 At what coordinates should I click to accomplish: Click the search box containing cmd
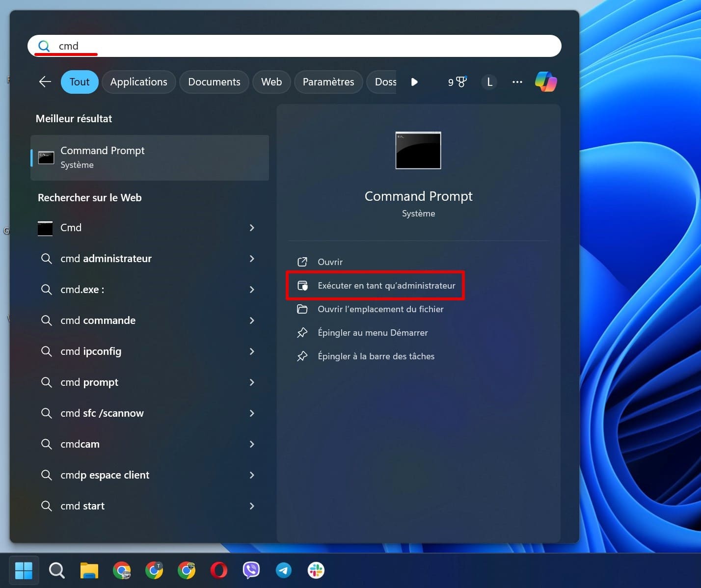tap(294, 46)
